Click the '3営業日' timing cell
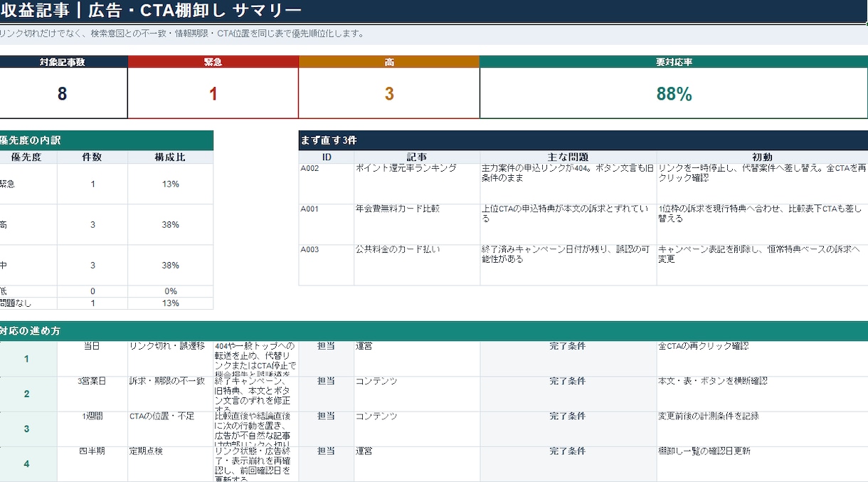 pos(92,394)
